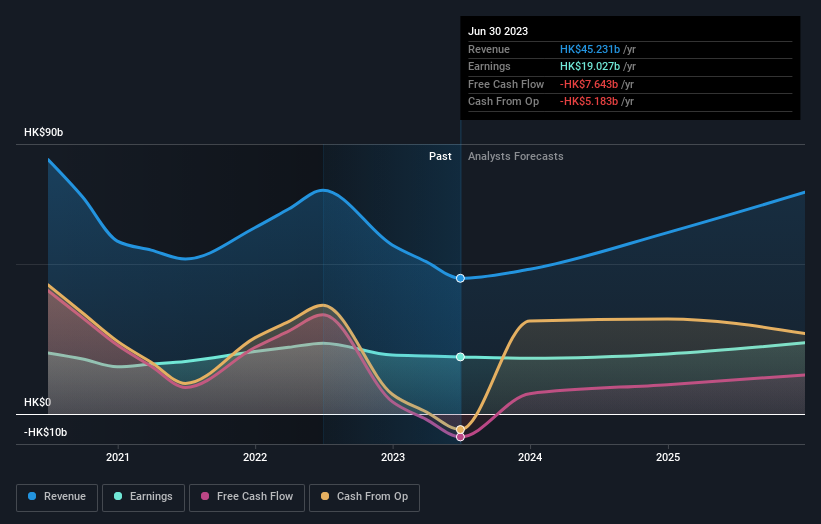Click the blue Revenue legend dot

pyautogui.click(x=32, y=496)
